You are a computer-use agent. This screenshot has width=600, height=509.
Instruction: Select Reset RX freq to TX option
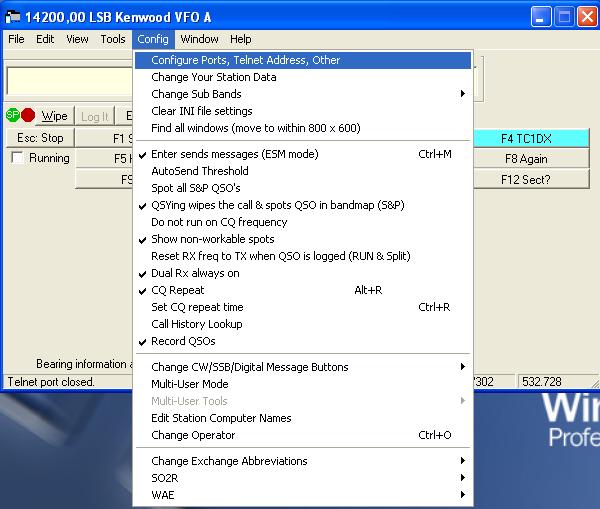point(303,256)
